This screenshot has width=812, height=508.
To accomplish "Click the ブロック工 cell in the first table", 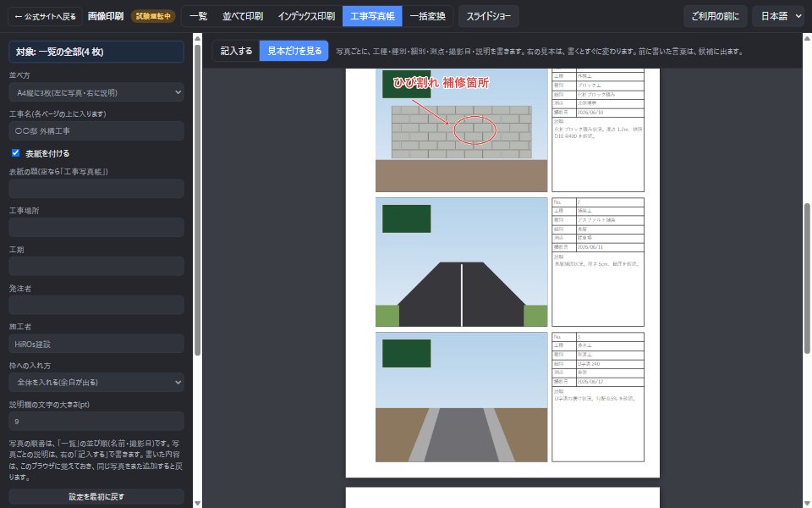I will [610, 86].
